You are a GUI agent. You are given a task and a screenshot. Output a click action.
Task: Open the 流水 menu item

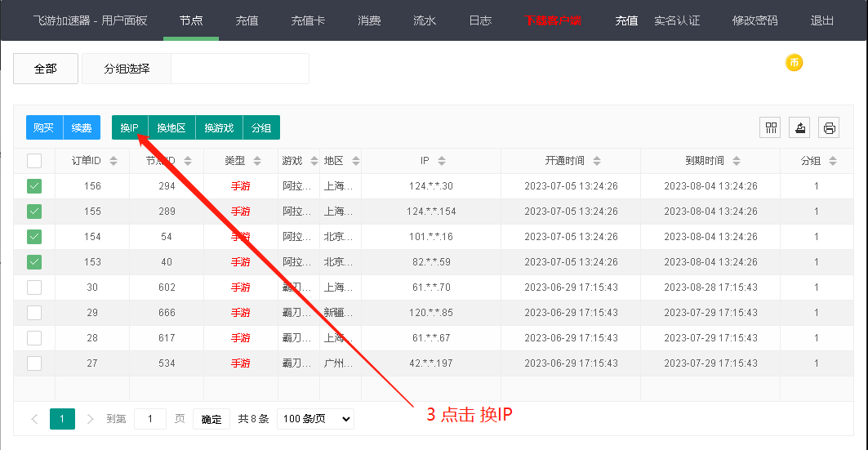tap(425, 20)
